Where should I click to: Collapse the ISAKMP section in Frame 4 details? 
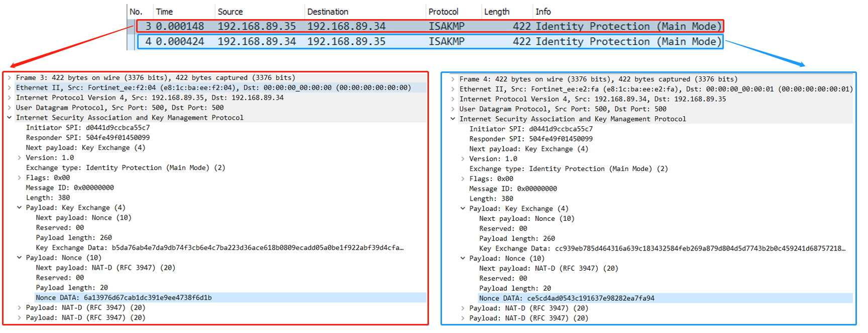tap(453, 119)
